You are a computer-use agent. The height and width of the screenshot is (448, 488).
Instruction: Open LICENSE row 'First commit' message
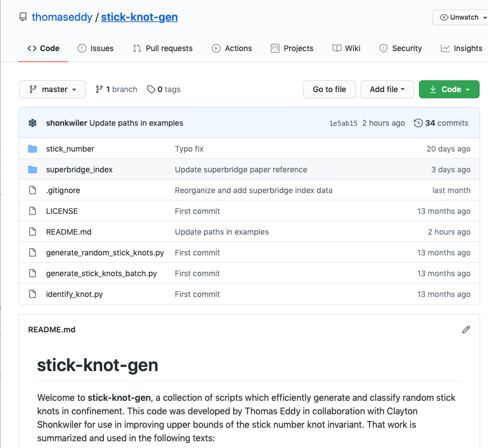pyautogui.click(x=197, y=211)
